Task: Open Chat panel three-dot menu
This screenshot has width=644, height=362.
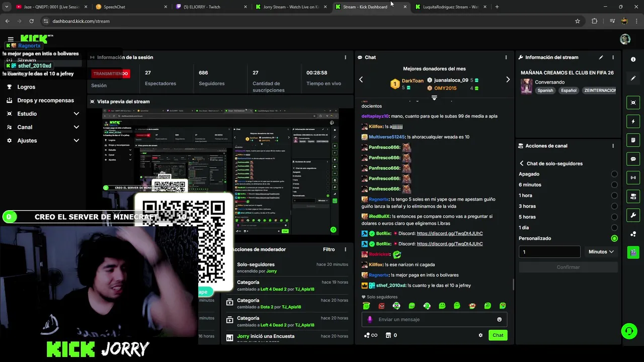Action: pos(506,57)
